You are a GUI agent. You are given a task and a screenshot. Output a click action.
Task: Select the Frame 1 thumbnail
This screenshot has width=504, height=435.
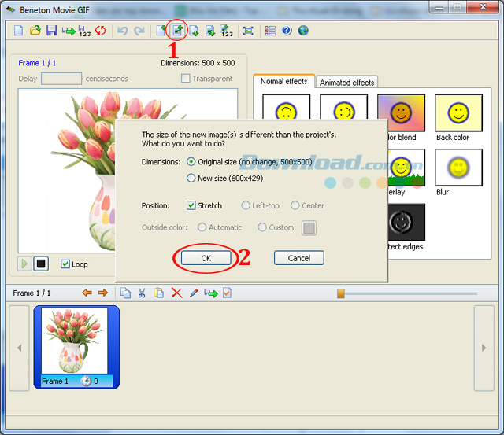pyautogui.click(x=76, y=347)
